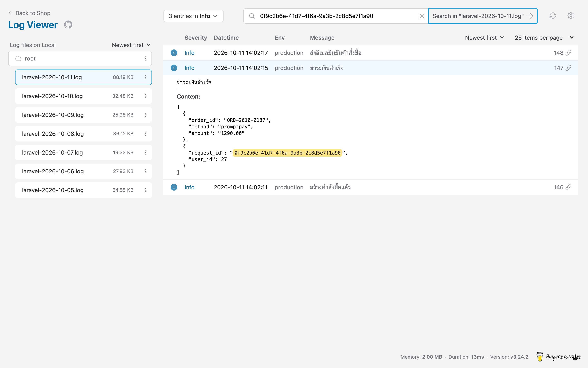Image resolution: width=588 pixels, height=368 pixels.
Task: Copy link to log entry 146
Action: pos(569,187)
